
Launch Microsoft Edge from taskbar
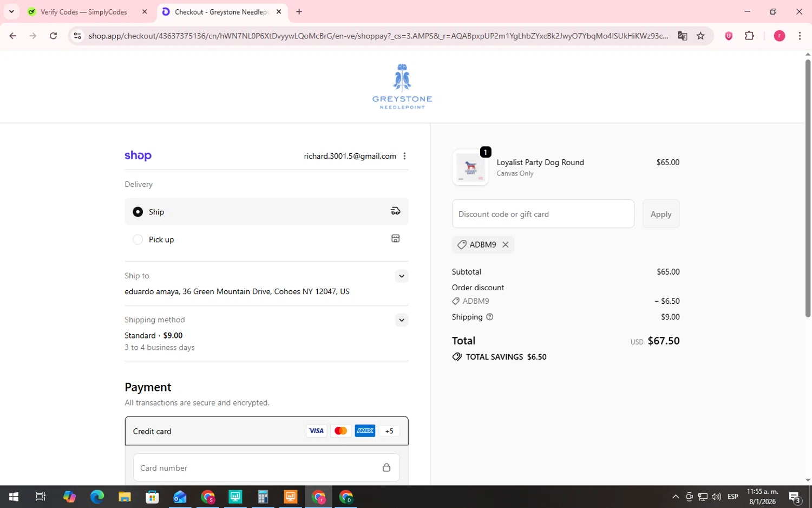point(97,497)
